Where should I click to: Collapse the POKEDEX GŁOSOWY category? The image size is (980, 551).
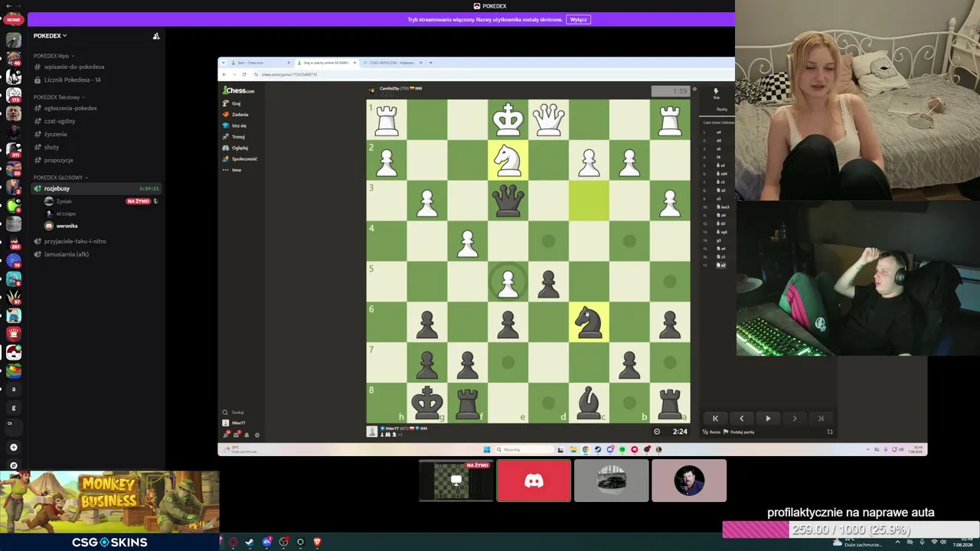click(60, 178)
